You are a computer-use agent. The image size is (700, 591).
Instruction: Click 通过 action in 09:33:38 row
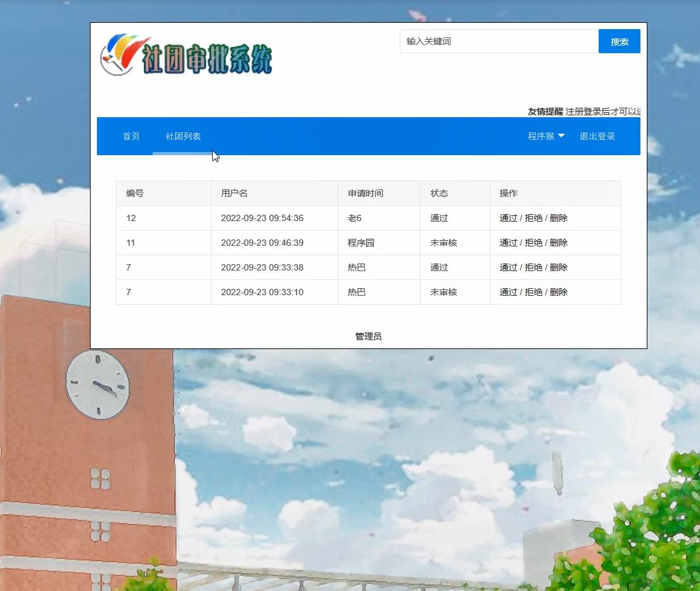(508, 267)
